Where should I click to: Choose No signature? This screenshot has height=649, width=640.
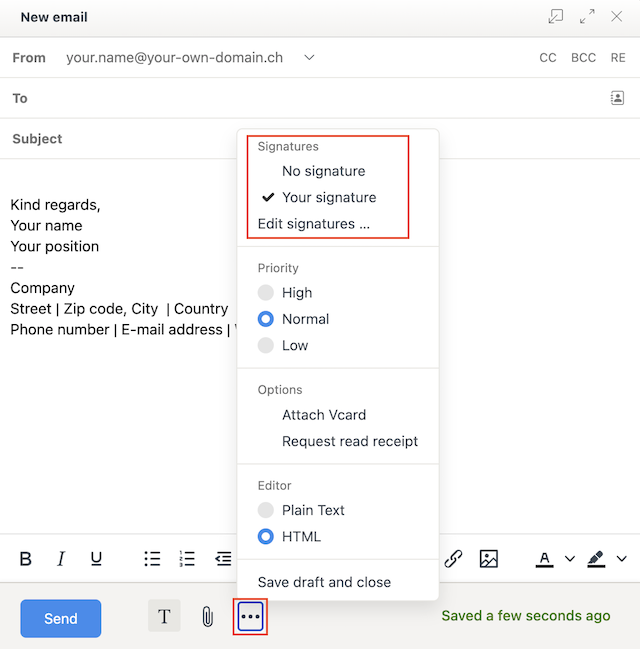pyautogui.click(x=324, y=171)
